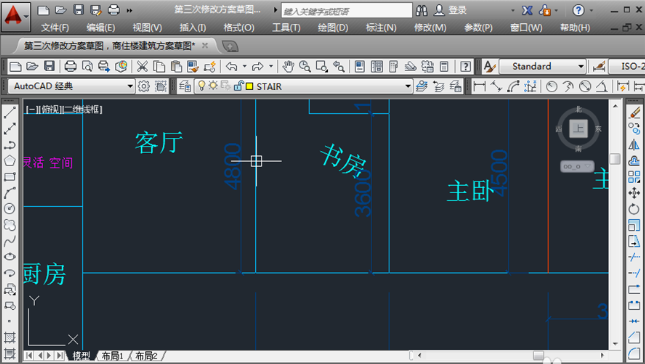Click the keyword search input field
This screenshot has height=364, width=645.
(x=346, y=10)
